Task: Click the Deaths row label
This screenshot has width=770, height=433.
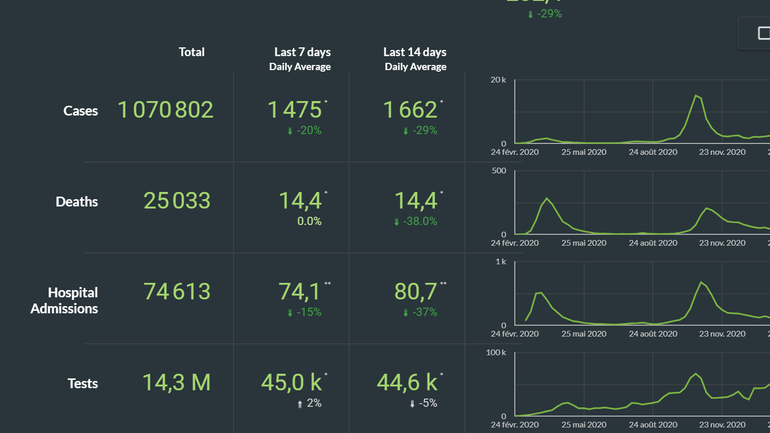Action: pyautogui.click(x=77, y=202)
